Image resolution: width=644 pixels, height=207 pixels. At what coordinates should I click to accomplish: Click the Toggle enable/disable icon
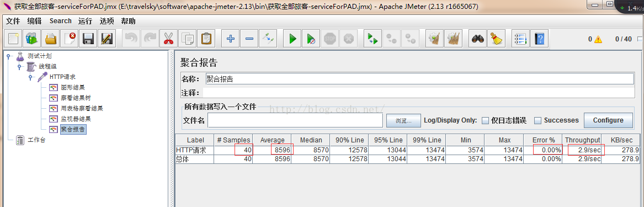coord(268,39)
